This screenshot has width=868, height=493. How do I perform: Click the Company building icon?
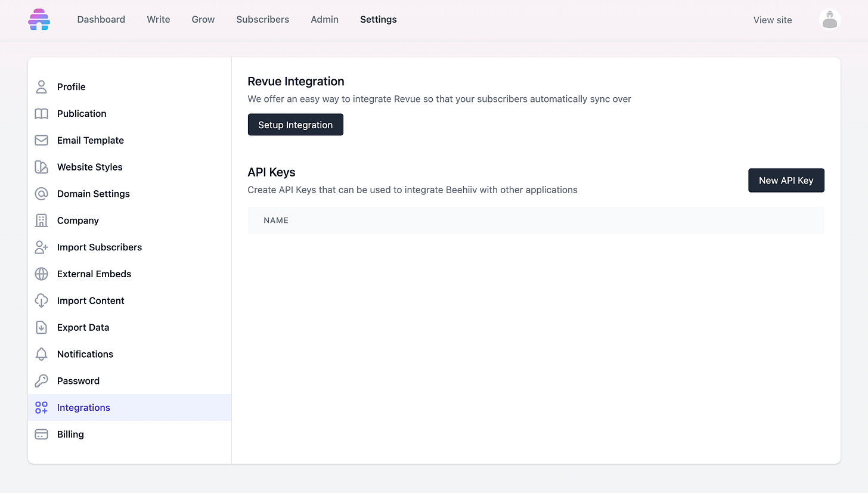(x=41, y=221)
